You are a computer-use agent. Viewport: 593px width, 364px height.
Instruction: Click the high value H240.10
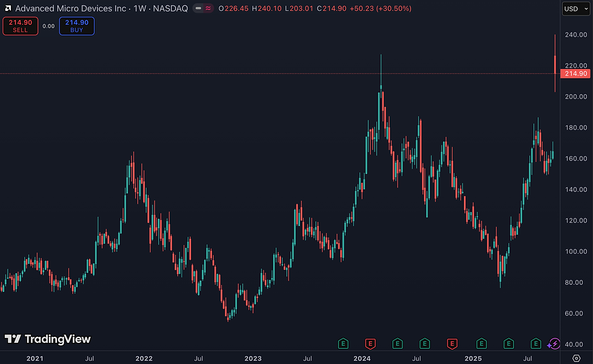[267, 8]
